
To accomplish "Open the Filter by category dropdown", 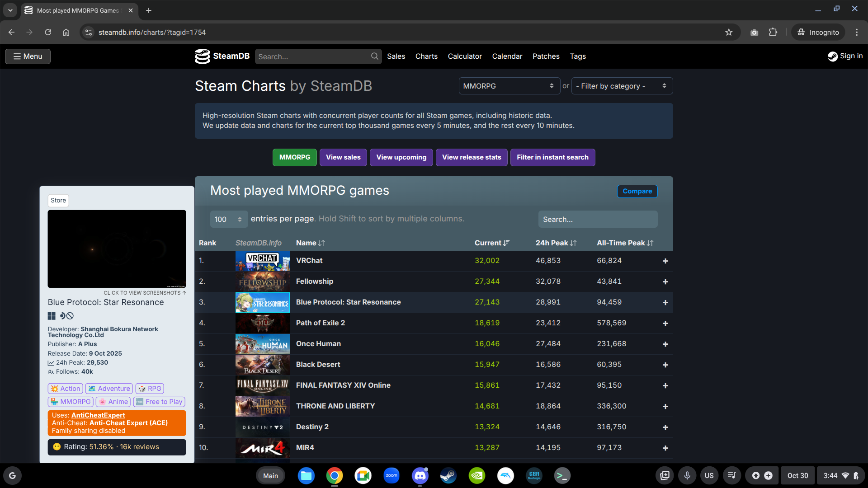I will (622, 86).
